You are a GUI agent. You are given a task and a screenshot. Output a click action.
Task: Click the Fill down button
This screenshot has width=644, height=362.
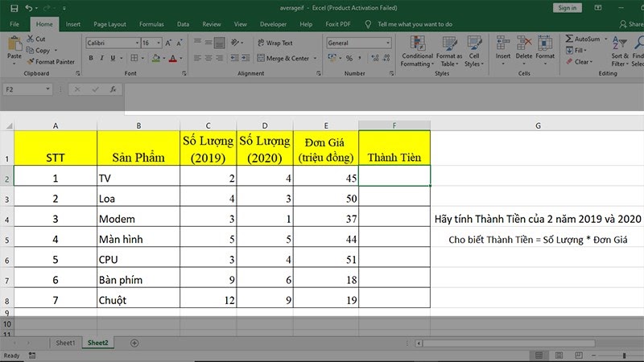coord(575,51)
